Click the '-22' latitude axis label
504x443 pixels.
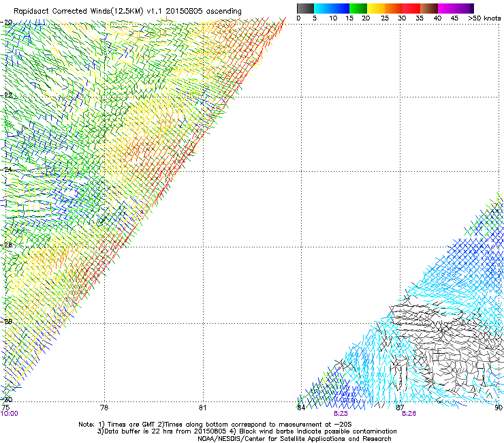tap(7, 95)
